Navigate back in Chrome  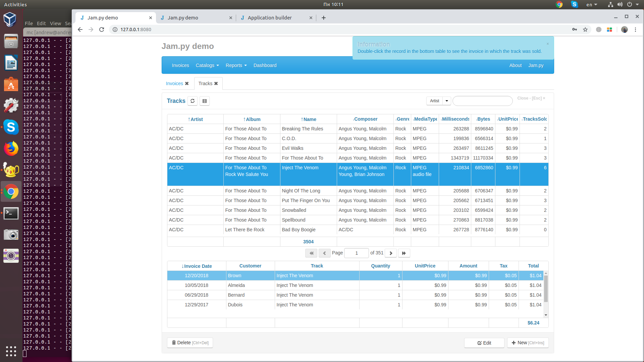tap(80, 29)
